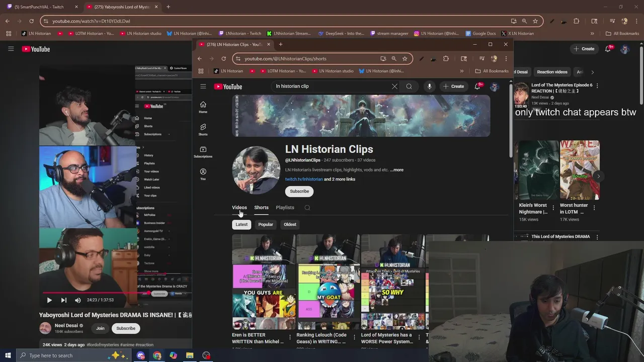Skip to next video in background player
Viewport: 644px width, 362px height.
(63, 300)
